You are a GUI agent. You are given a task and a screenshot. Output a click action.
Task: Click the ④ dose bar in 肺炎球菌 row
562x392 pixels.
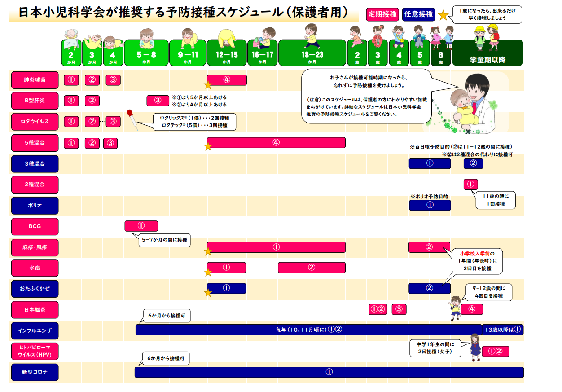(227, 80)
